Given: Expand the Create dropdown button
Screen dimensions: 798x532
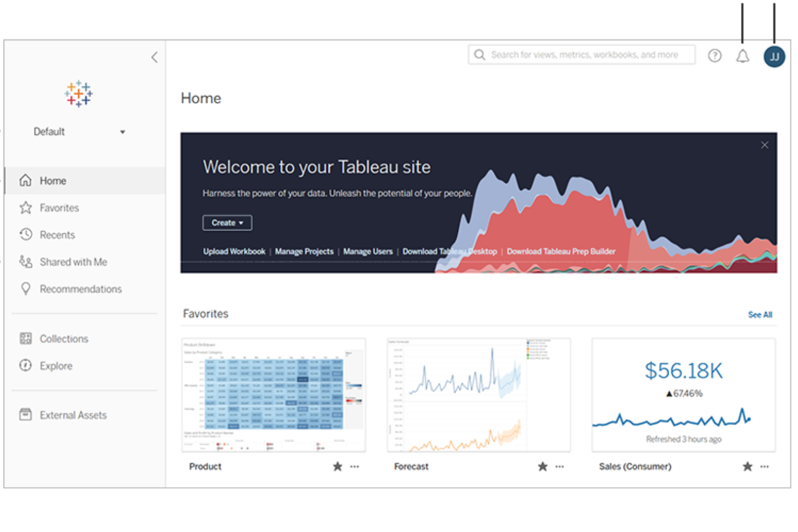Looking at the screenshot, I should [x=227, y=223].
